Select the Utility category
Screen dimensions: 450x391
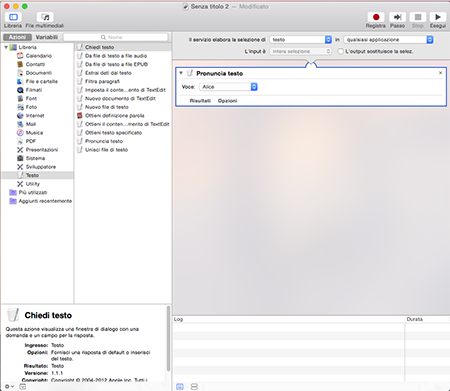pos(33,184)
